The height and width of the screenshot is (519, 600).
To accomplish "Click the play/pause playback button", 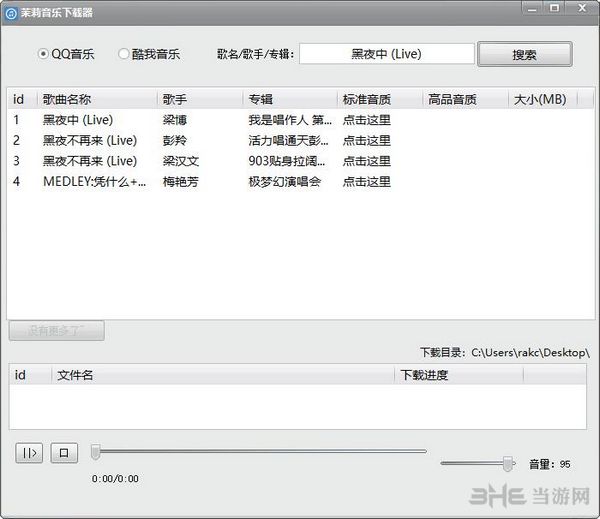I will point(29,453).
